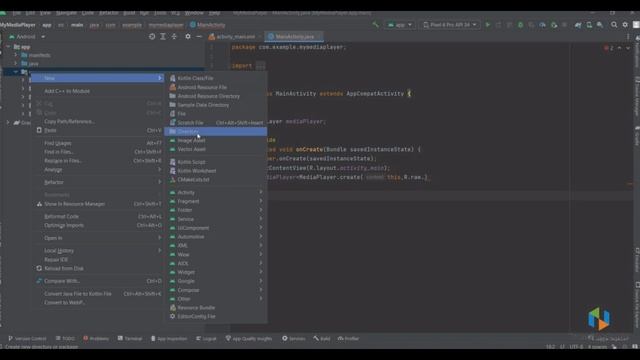
Task: Click the build hammer icon
Action: pyautogui.click(x=375, y=25)
